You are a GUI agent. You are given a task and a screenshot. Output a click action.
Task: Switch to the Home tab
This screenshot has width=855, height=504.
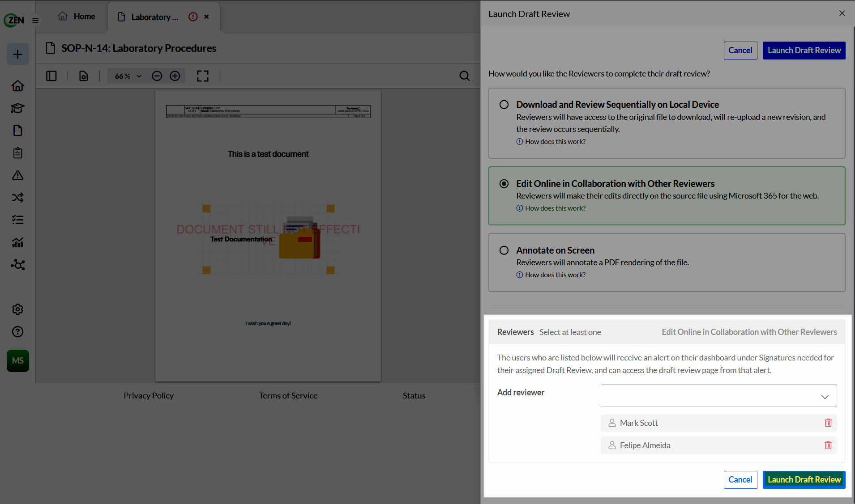tap(77, 17)
